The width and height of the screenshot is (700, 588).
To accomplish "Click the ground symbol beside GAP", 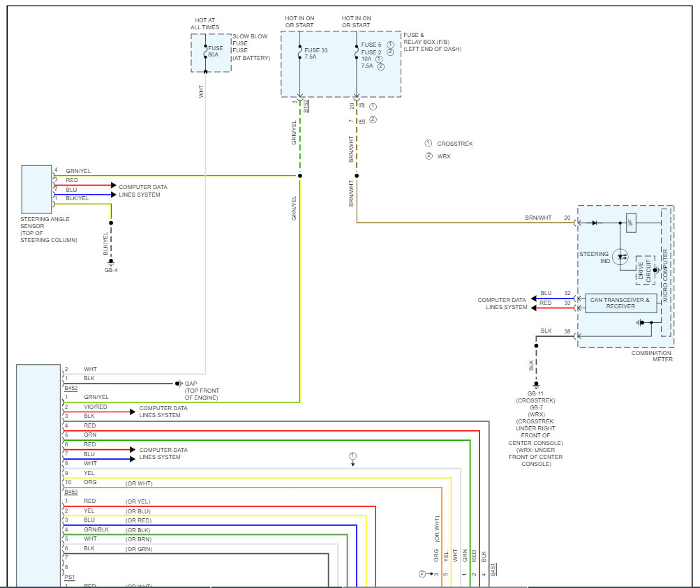I will click(x=179, y=383).
